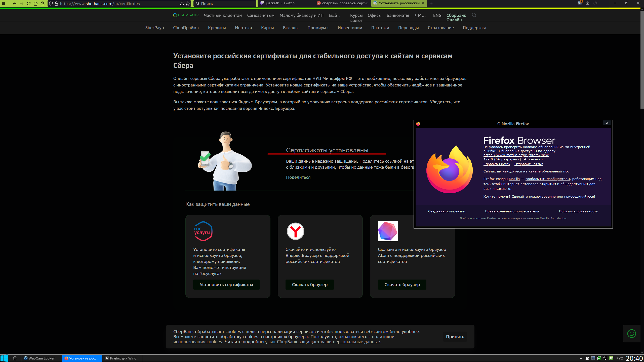Click the Windows Start button
Image resolution: width=644 pixels, height=362 pixels.
tap(4, 358)
